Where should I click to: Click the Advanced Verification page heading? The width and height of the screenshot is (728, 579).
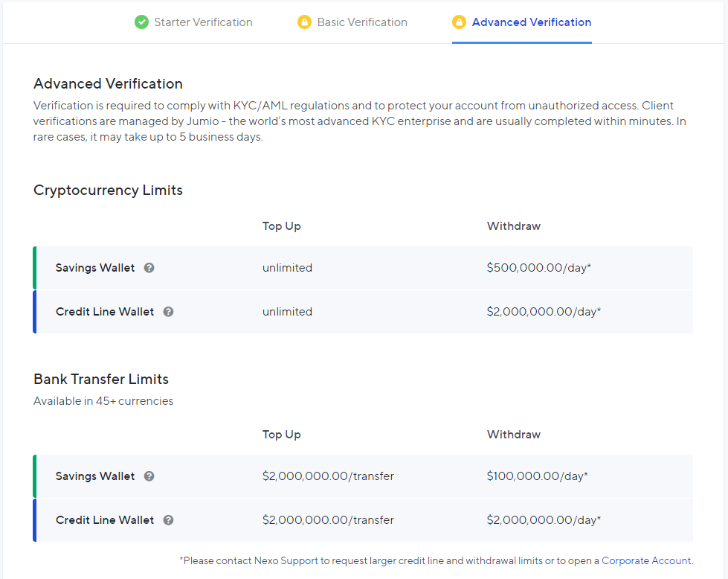[108, 83]
